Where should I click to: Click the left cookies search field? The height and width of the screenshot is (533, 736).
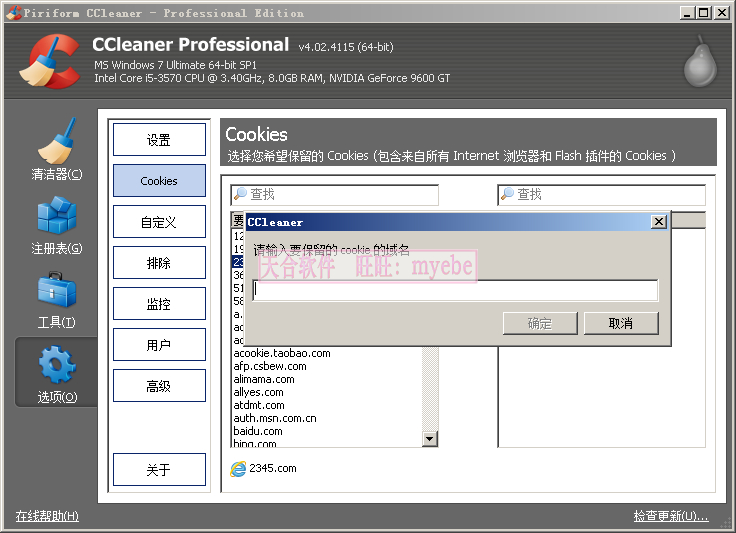334,194
